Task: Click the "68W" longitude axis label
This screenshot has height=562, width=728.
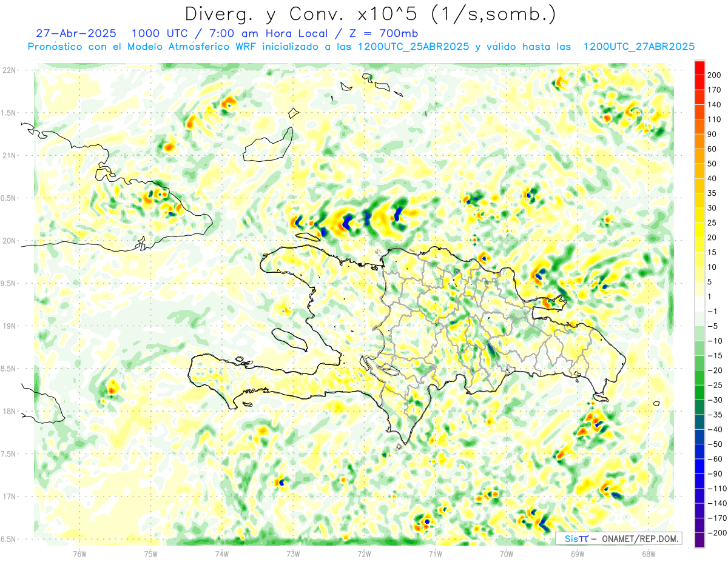Action: tap(649, 554)
